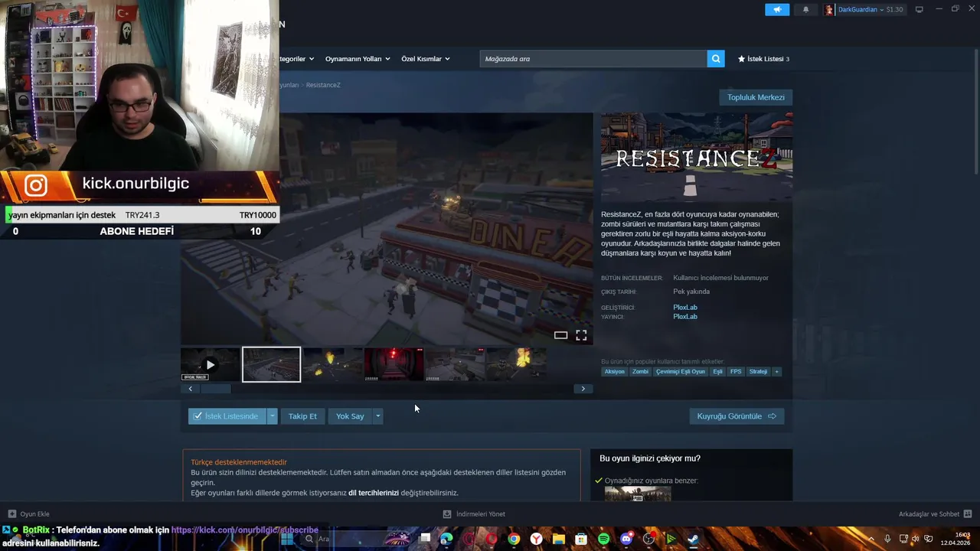Play the Official Trailer thumbnail
980x551 pixels.
210,364
